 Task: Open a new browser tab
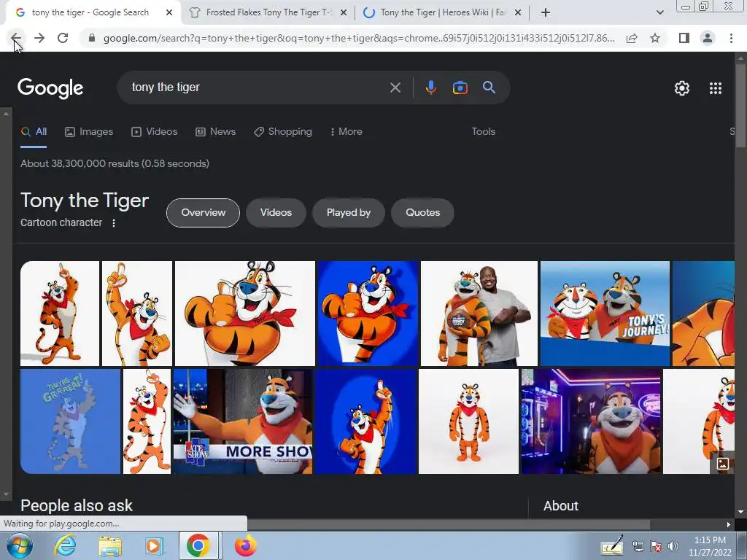point(546,12)
